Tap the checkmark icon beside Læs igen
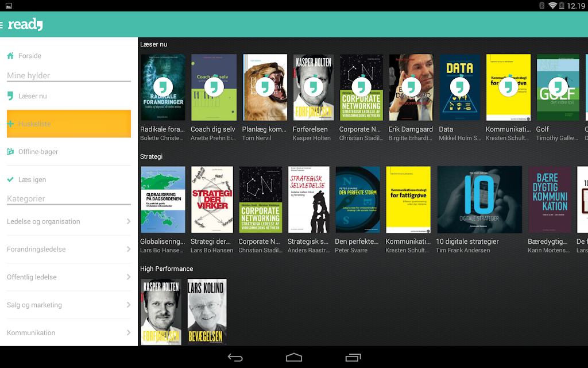The height and width of the screenshot is (368, 588). point(10,179)
